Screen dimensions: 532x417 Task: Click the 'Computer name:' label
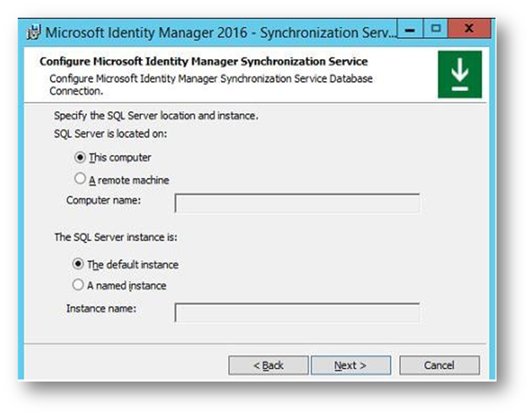click(x=104, y=200)
